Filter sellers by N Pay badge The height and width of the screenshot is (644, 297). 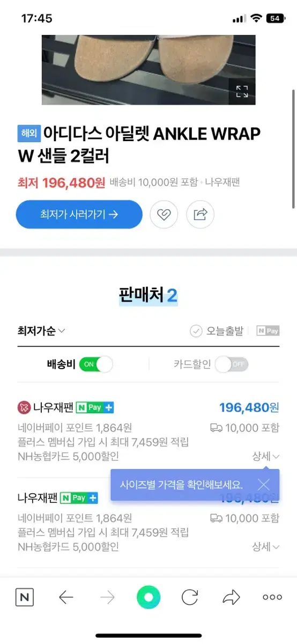click(x=268, y=331)
